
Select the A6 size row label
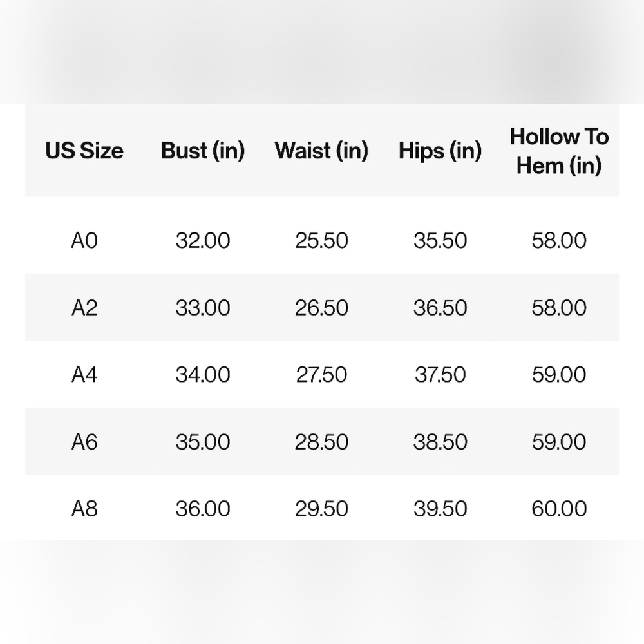click(84, 442)
